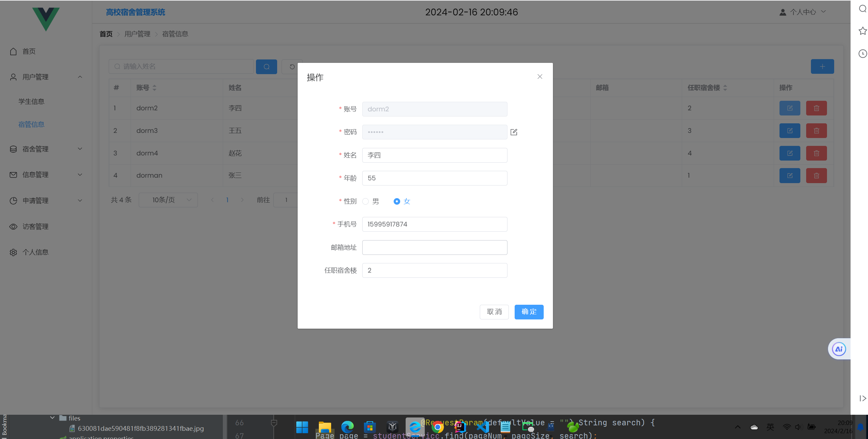The height and width of the screenshot is (439, 868).
Task: Click the 确定 confirm button
Action: (529, 312)
